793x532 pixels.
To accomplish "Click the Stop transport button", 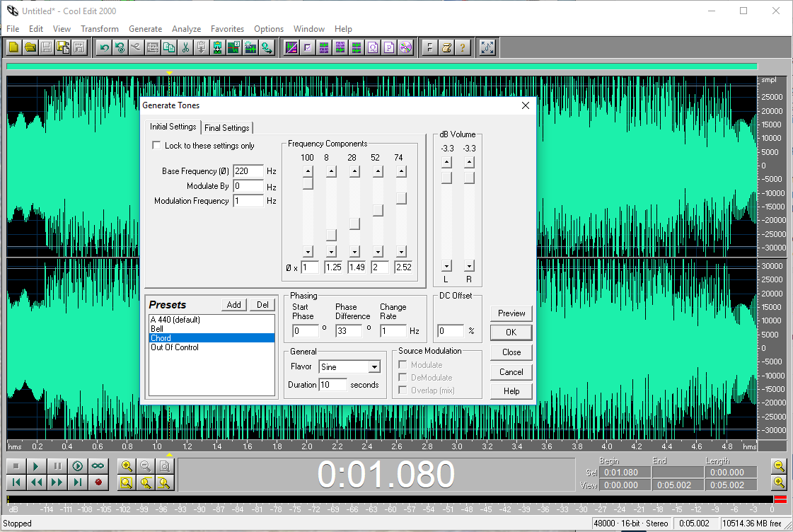I will pyautogui.click(x=16, y=466).
